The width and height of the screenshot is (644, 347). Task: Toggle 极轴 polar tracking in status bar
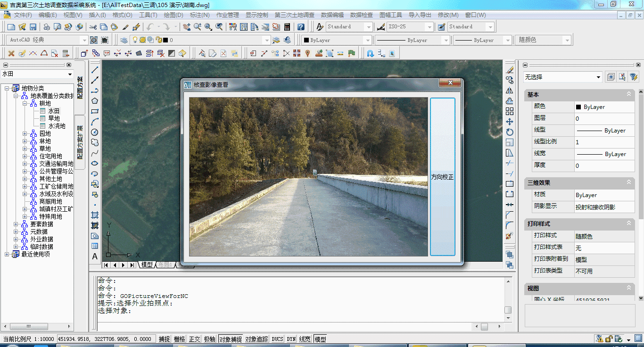click(210, 339)
